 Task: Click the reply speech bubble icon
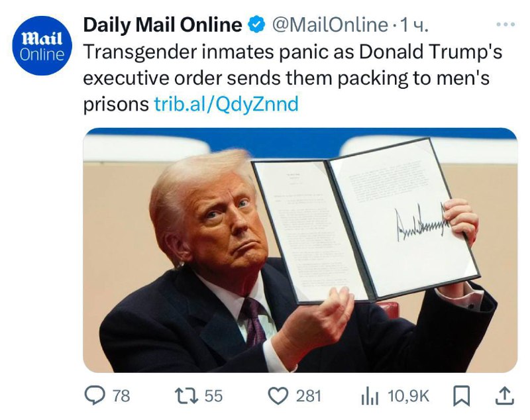(x=94, y=395)
